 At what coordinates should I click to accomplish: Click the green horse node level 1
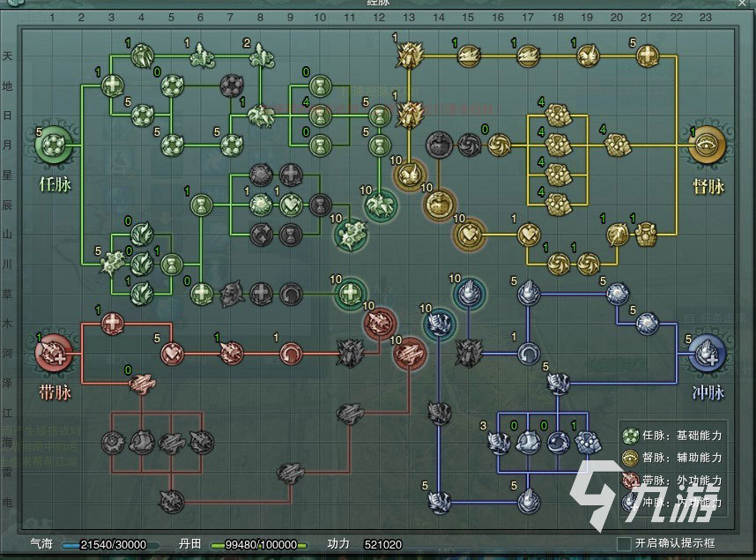pos(261,116)
